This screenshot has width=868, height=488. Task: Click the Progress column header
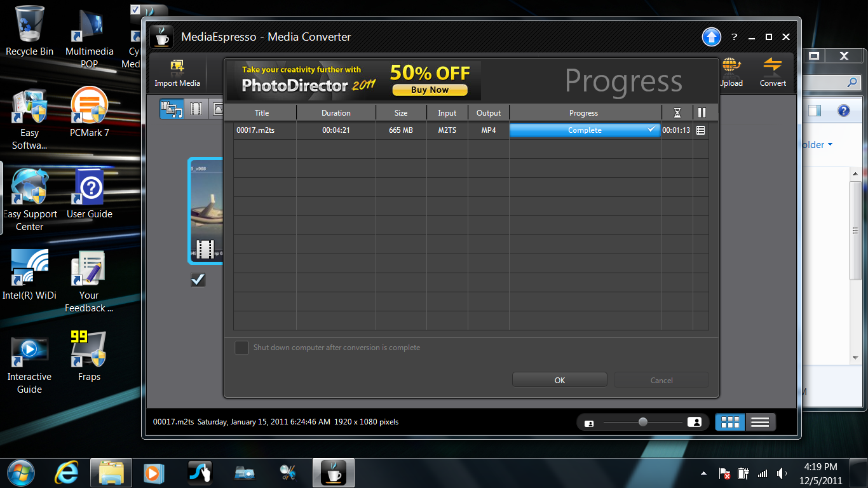[x=584, y=113]
